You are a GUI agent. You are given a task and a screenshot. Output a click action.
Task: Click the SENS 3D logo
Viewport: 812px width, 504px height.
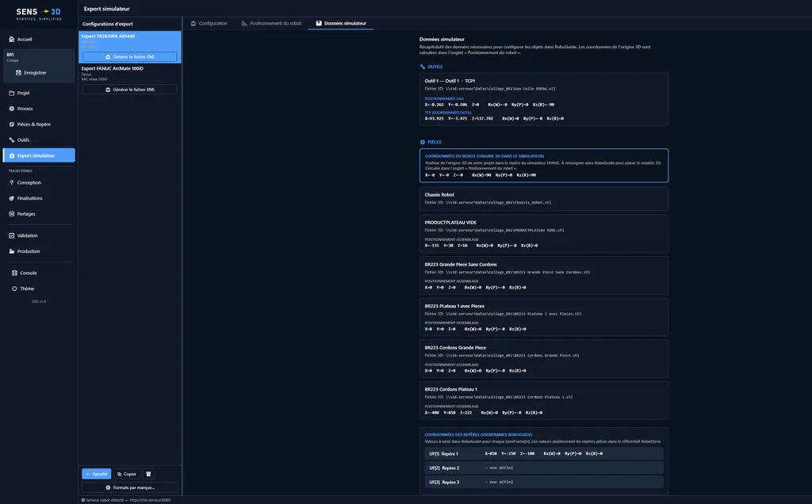tap(39, 14)
